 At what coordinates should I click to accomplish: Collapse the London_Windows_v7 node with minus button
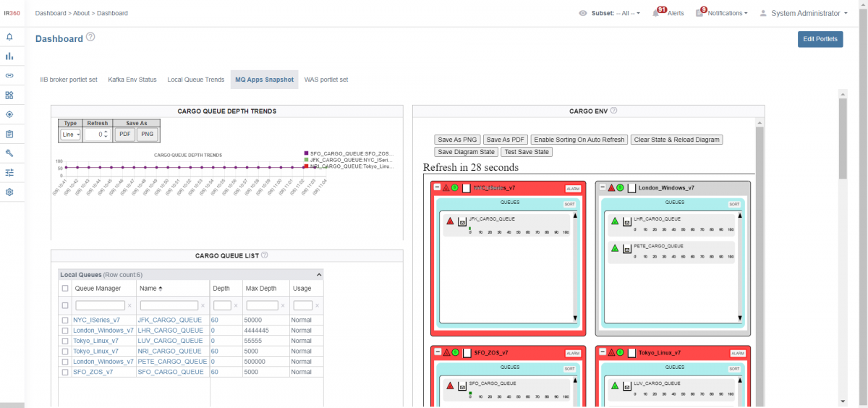[x=602, y=187]
